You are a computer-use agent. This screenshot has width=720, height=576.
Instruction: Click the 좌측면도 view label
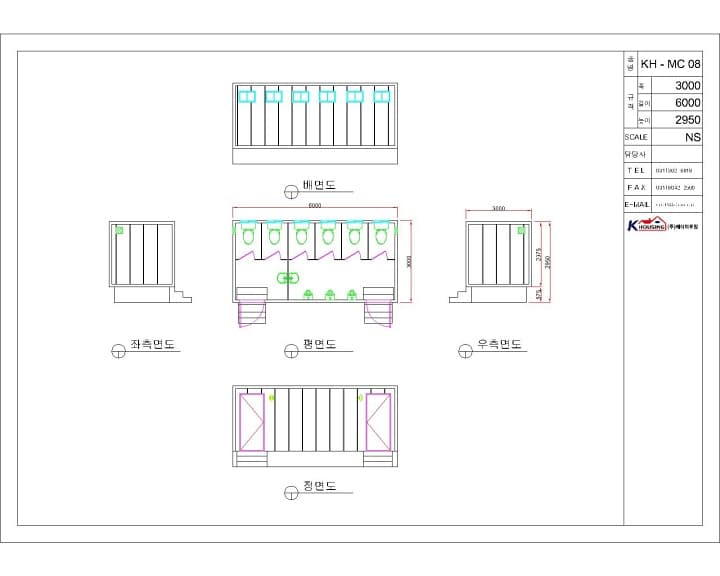[x=152, y=344]
